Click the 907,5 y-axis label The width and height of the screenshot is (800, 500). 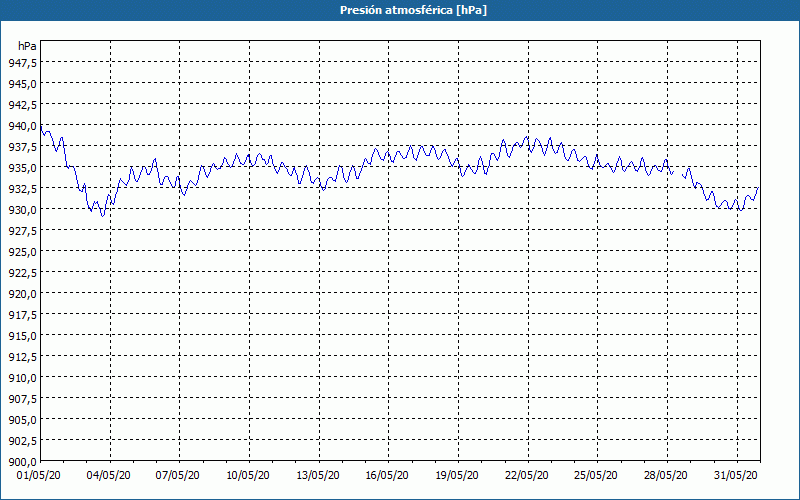pos(22,398)
